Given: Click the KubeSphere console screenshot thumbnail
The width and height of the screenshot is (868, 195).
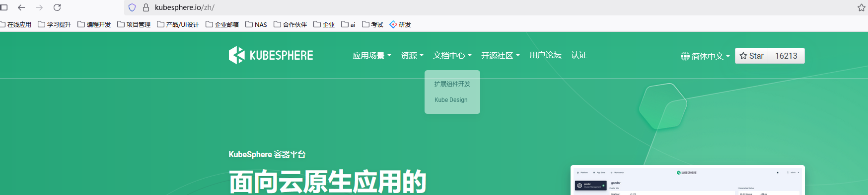Looking at the screenshot, I should tap(688, 180).
